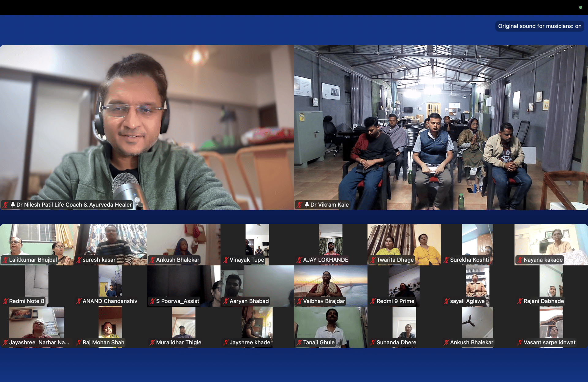The width and height of the screenshot is (588, 382).
Task: Click the Vasant sarpe kinwat name label
Action: click(x=549, y=343)
